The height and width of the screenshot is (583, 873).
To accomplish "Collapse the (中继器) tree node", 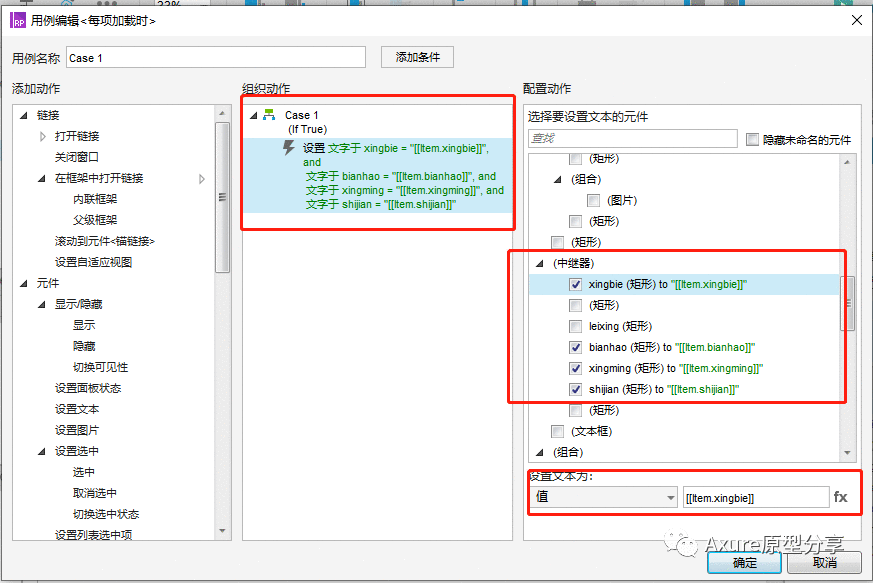I will 540,263.
